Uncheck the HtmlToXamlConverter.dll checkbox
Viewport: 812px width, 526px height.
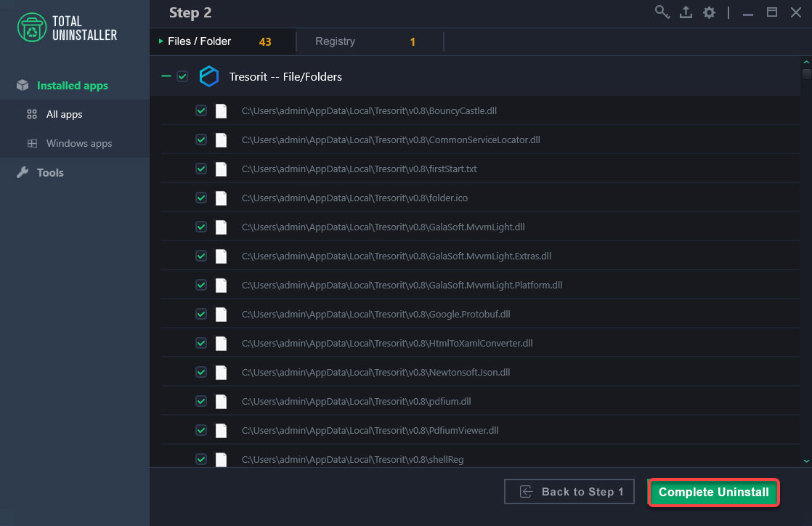tap(201, 342)
